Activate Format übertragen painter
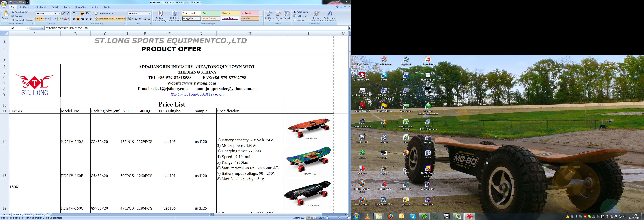Viewport: 644px width, 220px height. pos(22,20)
